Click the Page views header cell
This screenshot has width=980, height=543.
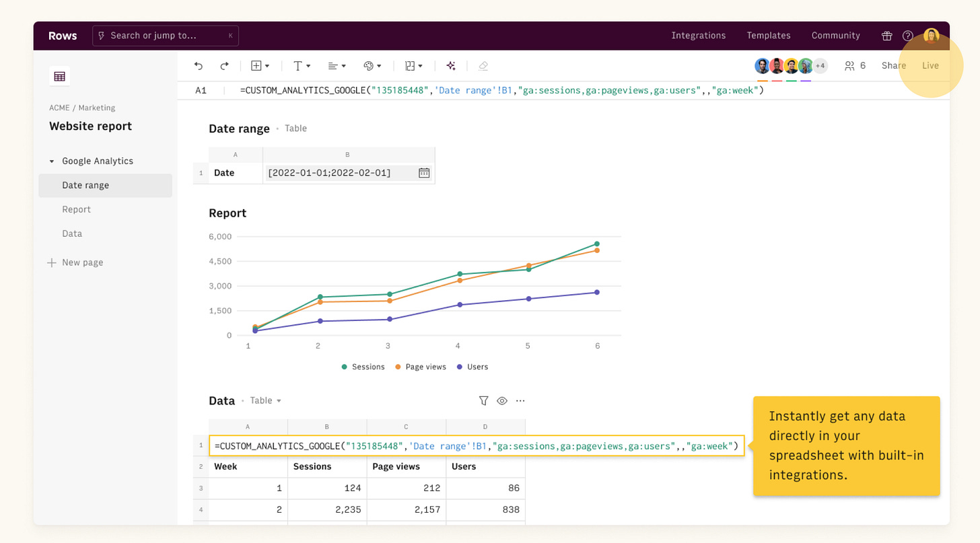pos(407,466)
